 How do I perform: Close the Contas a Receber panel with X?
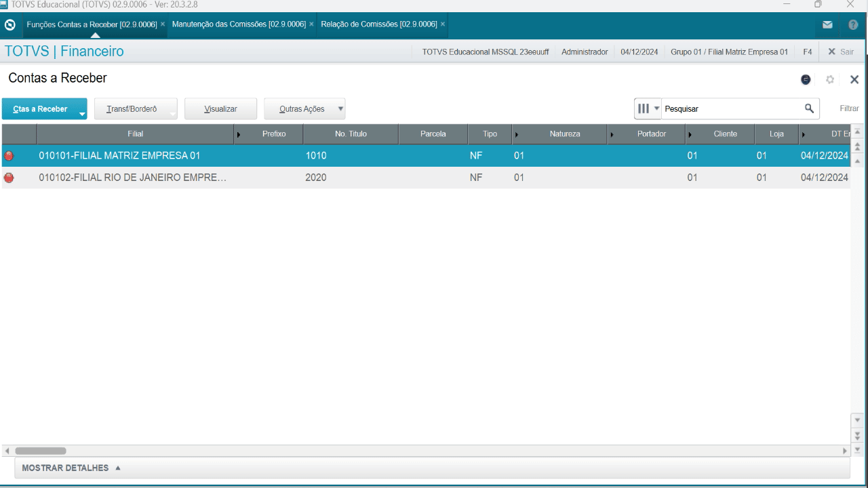coord(854,79)
